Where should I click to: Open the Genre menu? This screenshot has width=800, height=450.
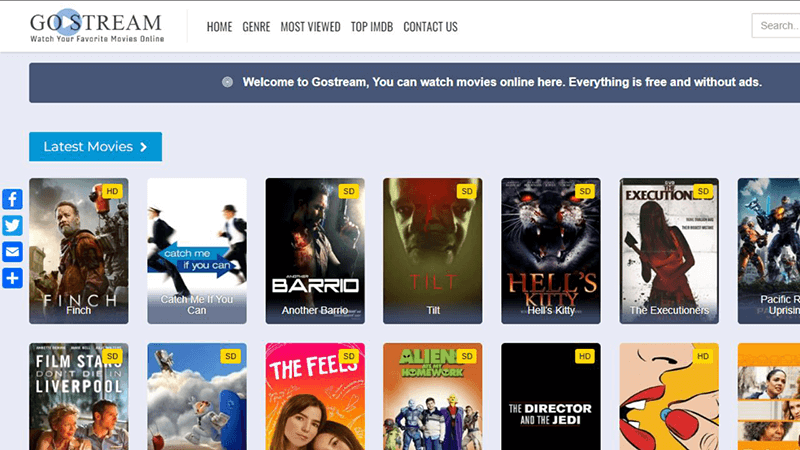[x=256, y=27]
